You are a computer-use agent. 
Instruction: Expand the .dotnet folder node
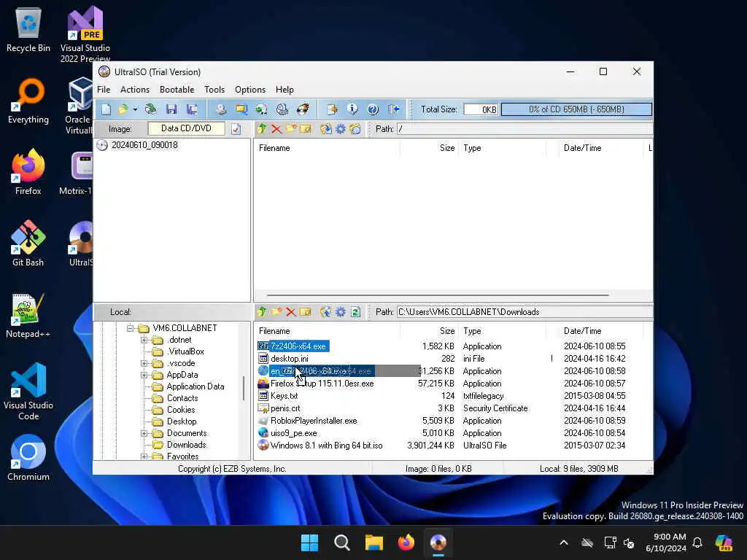(x=144, y=340)
